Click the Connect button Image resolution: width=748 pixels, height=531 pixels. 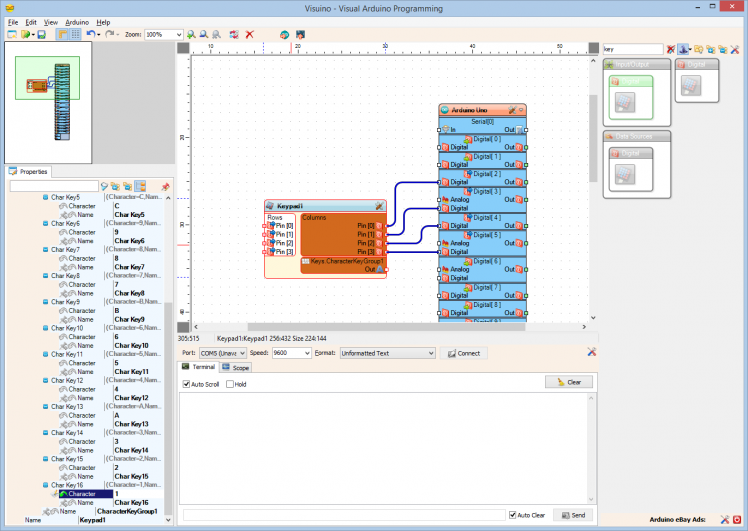point(463,353)
